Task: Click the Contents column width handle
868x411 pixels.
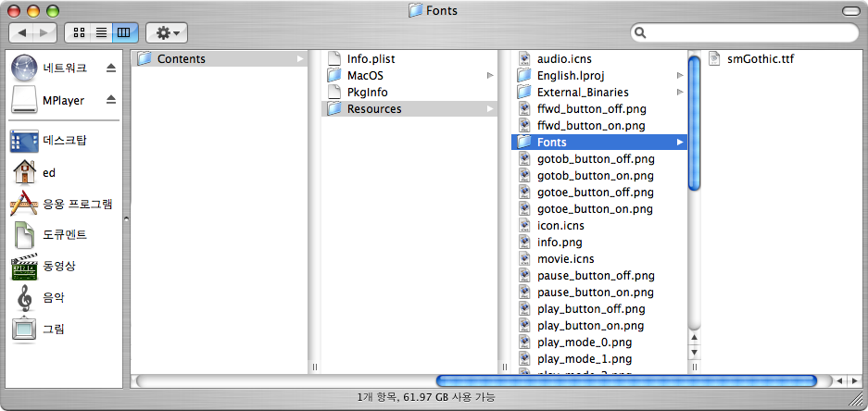Action: coord(314,367)
